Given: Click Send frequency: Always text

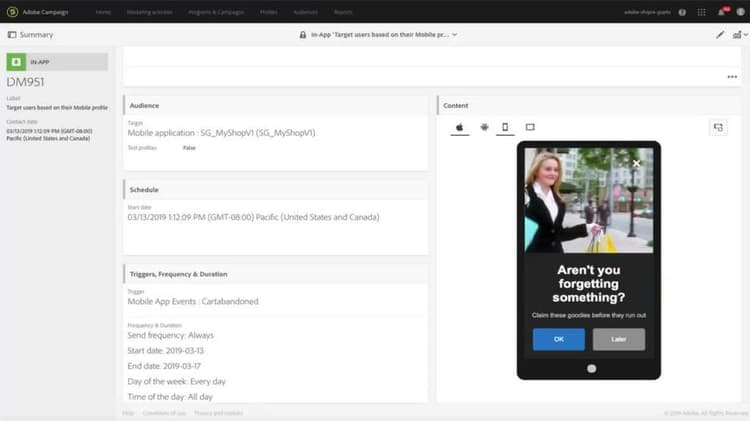Looking at the screenshot, I should pyautogui.click(x=171, y=335).
